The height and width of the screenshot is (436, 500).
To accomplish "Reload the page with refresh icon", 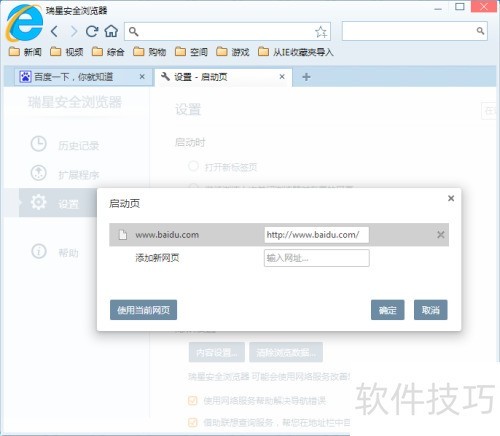I will (92, 31).
